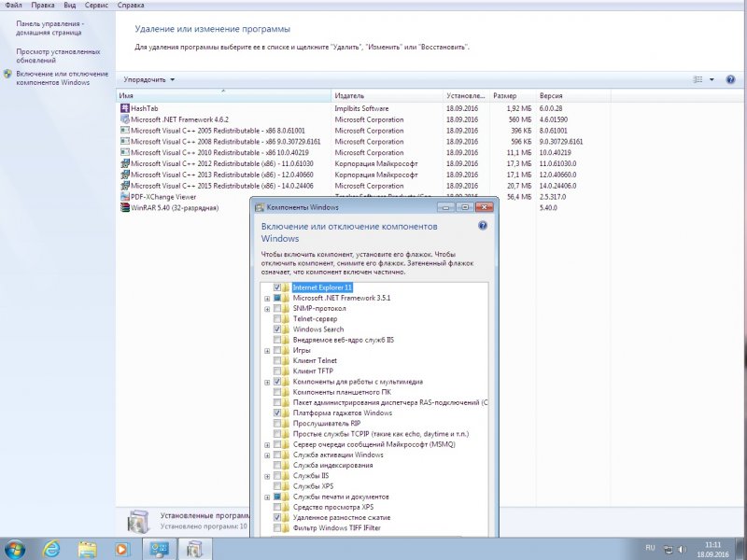Switch to Control Panel taskbar button

159,550
